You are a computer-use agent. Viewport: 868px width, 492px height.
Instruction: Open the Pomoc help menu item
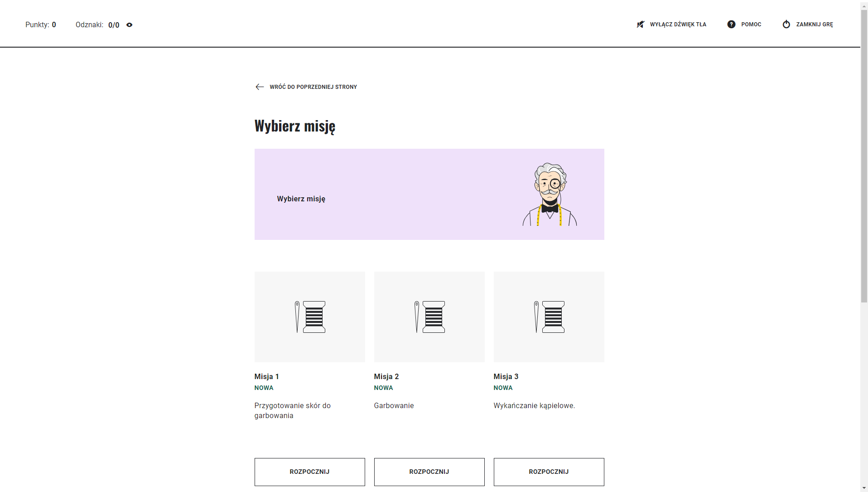pos(751,24)
